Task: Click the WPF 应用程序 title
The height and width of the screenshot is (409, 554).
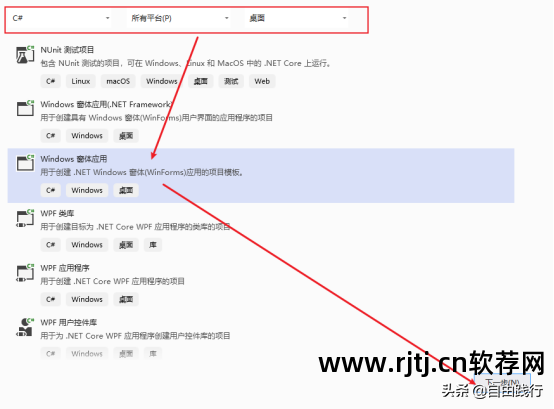Action: click(x=65, y=268)
